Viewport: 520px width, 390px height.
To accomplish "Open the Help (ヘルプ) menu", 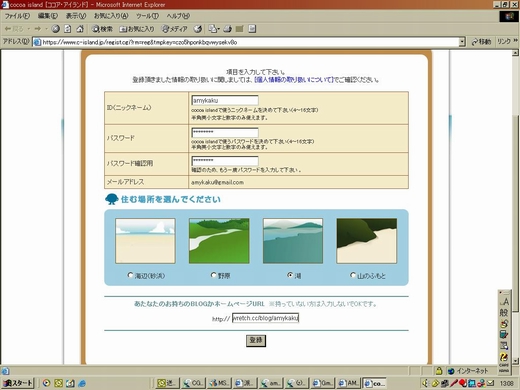I will coord(178,16).
